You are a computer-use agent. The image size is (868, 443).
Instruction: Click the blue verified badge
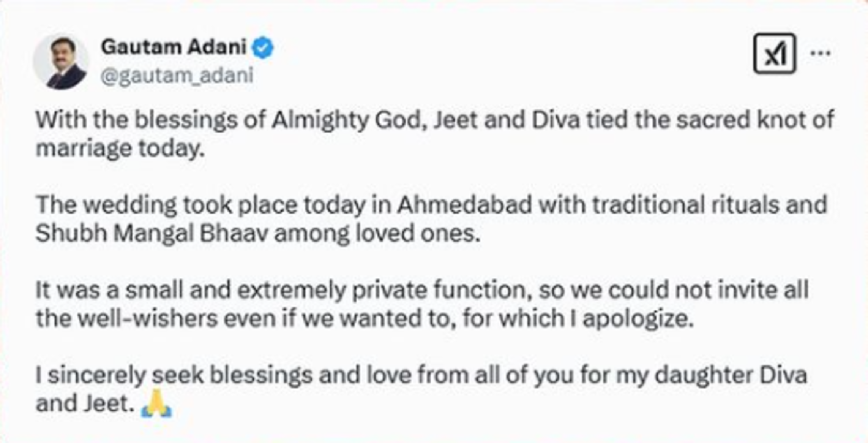(x=263, y=48)
